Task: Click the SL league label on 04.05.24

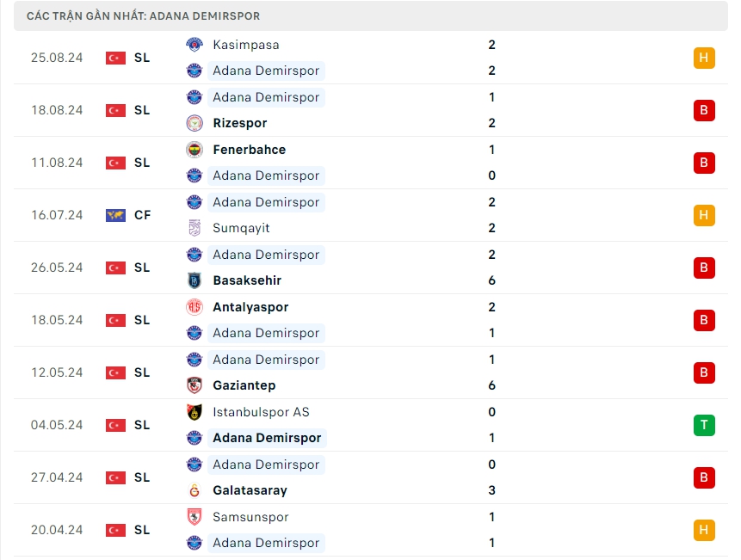Action: coord(142,425)
